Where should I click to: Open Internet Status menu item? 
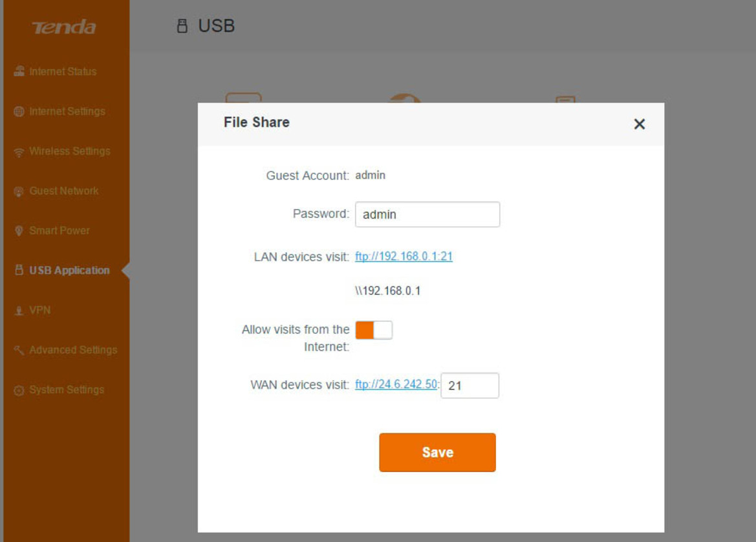tap(63, 71)
